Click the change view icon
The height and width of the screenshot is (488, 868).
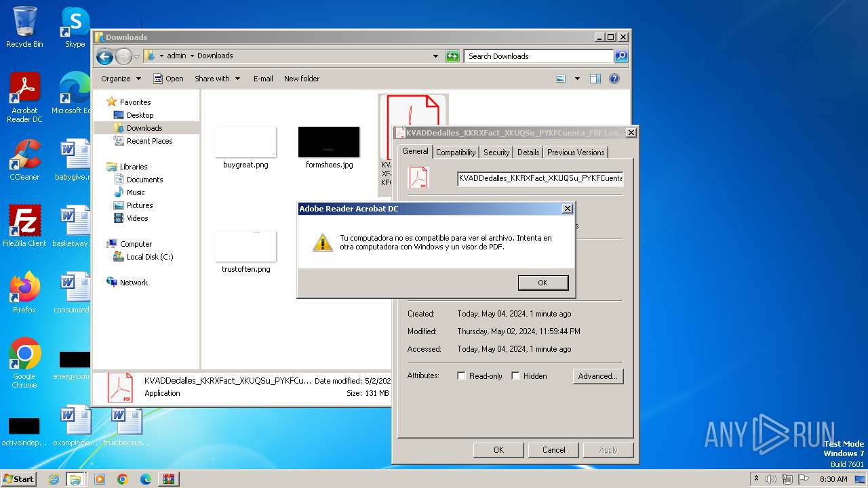click(x=561, y=79)
